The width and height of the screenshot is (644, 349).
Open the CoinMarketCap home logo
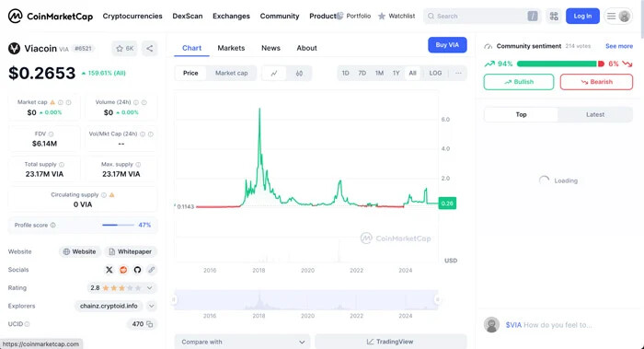(x=50, y=16)
